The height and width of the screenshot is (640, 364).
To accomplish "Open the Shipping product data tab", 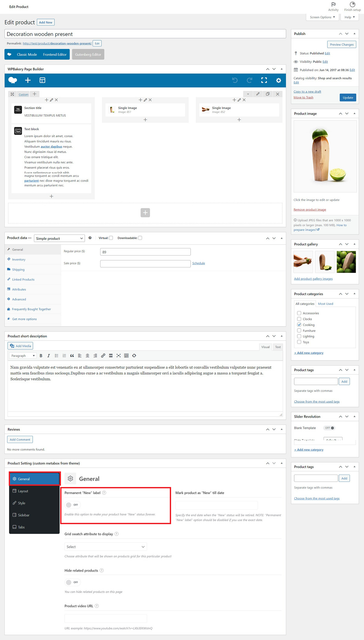I will [33, 269].
